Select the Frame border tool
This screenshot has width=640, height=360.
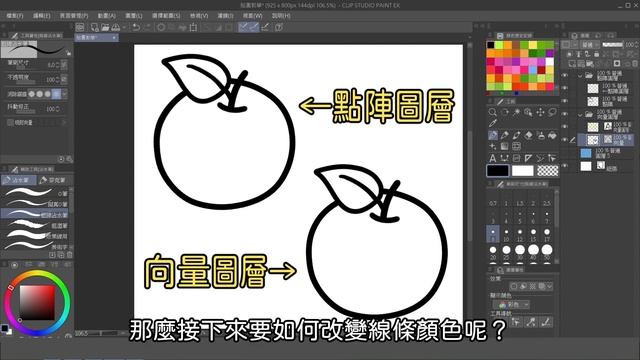point(516,146)
